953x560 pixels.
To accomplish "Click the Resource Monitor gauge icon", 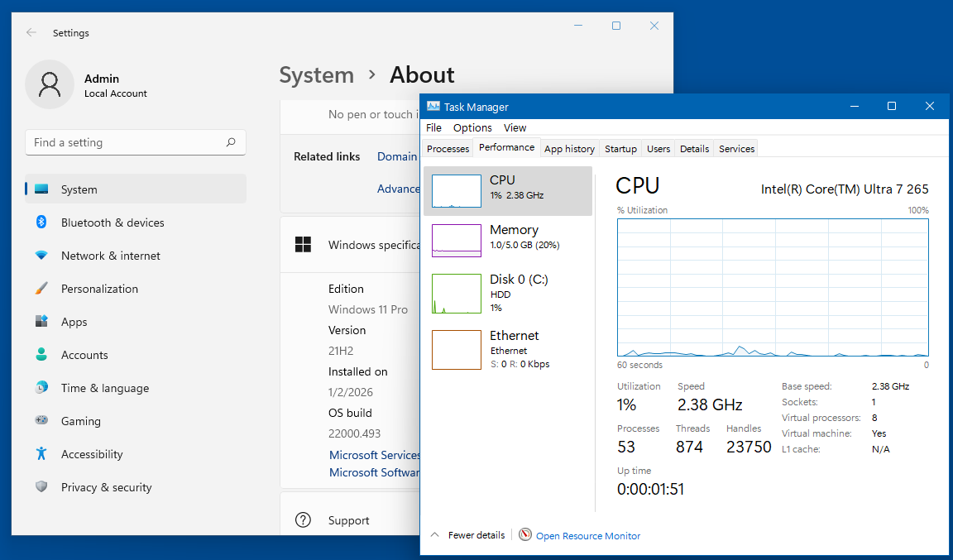I will tap(525, 535).
